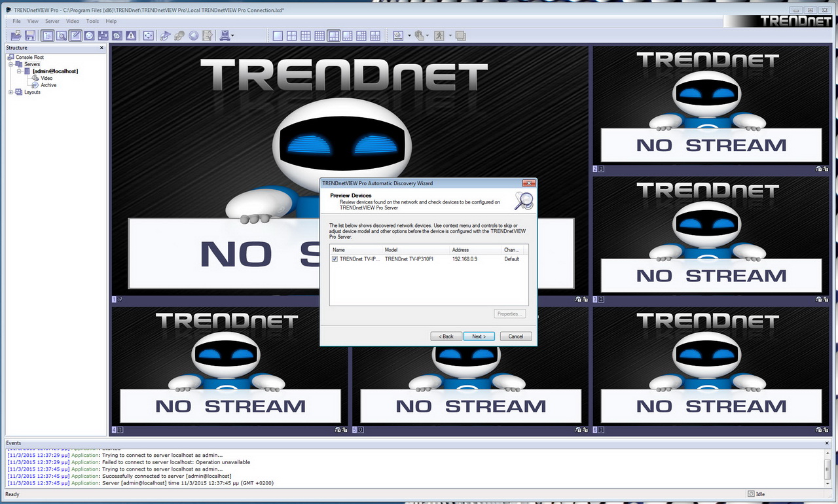Viewport: 838px width, 504px height.
Task: Click the 'Successfully connected to server' log entry
Action: coord(120,477)
